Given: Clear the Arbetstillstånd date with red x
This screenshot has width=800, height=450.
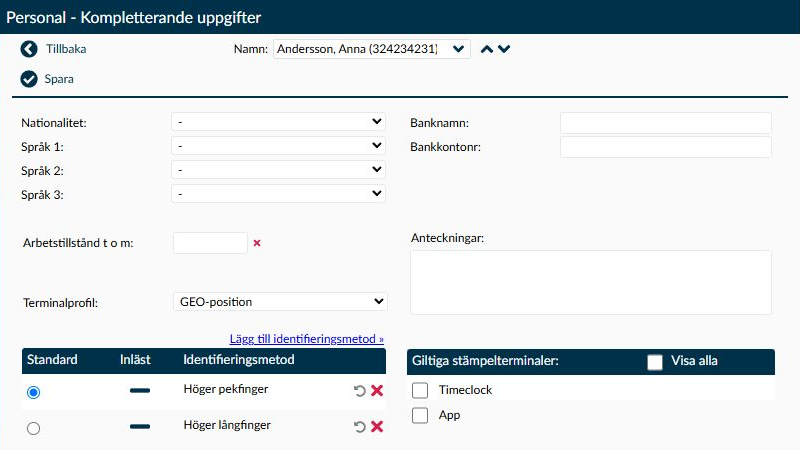Looking at the screenshot, I should click(257, 243).
